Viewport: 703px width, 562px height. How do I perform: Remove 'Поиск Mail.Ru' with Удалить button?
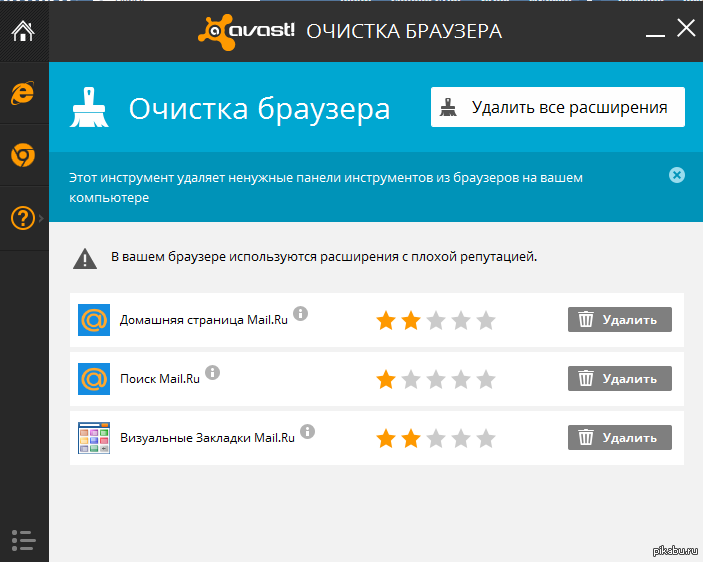click(620, 378)
